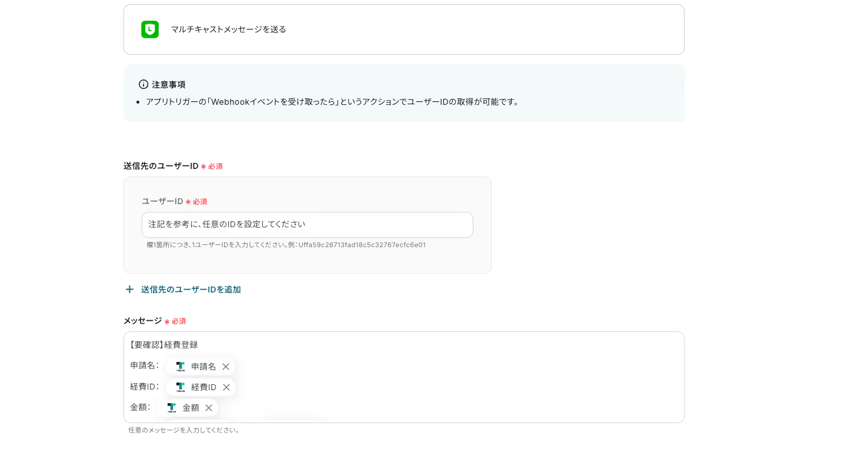The height and width of the screenshot is (472, 868).
Task: Click the マルチキャストメッセージを送る title text
Action: point(229,29)
